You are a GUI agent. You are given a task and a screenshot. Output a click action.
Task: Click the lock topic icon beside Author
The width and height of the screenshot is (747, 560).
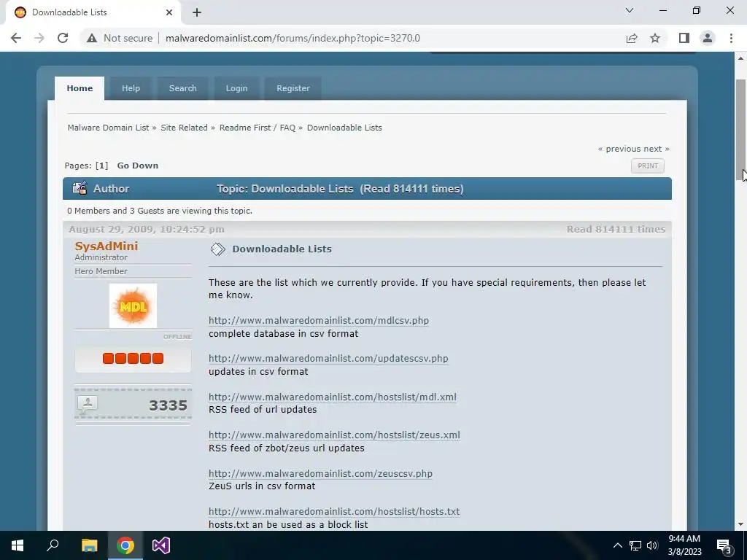point(80,188)
